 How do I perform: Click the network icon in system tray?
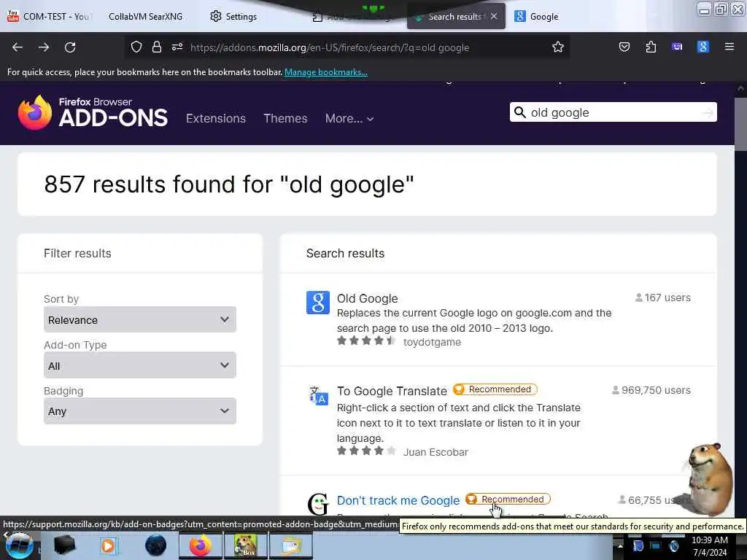656,545
